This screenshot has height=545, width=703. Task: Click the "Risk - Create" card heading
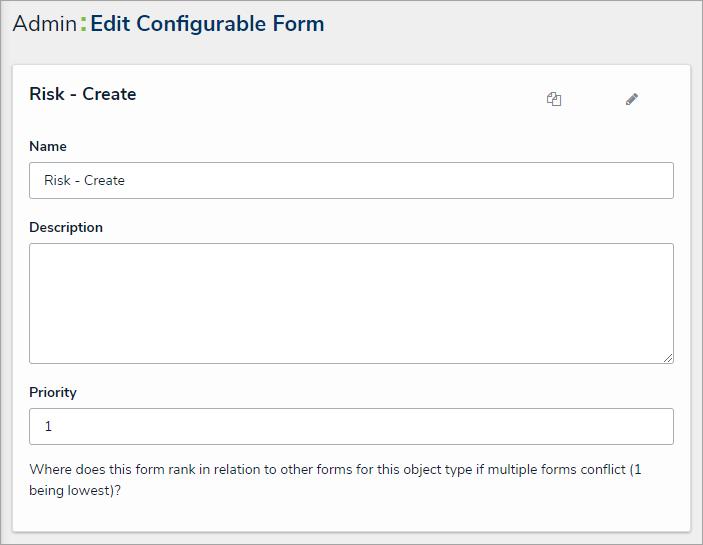pos(83,95)
